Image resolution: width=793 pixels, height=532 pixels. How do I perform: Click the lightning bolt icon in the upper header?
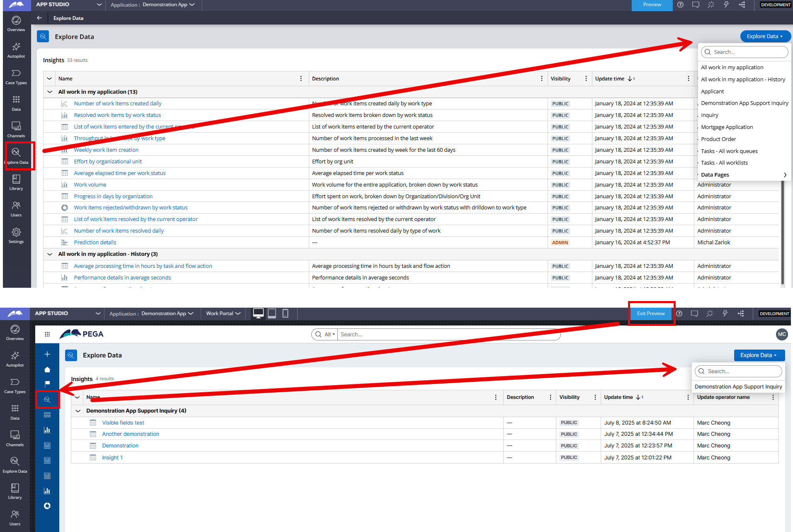point(726,5)
